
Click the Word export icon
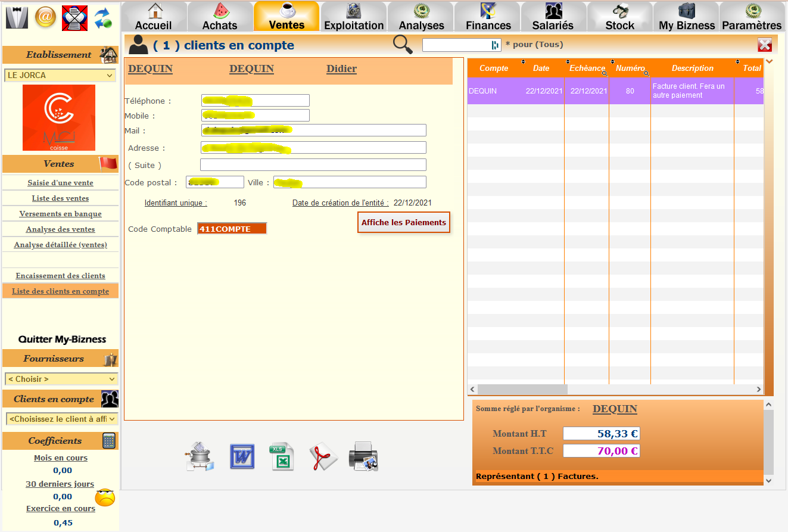point(242,457)
